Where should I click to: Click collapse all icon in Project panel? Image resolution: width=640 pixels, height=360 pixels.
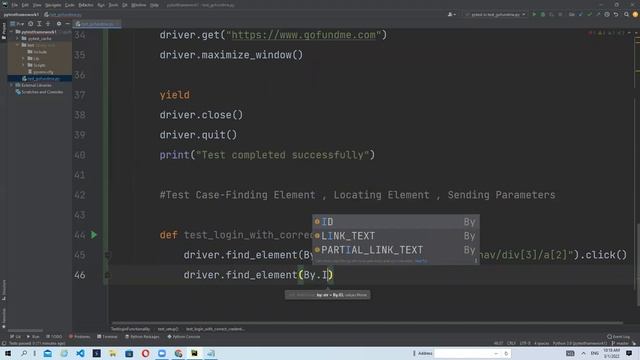click(48, 24)
